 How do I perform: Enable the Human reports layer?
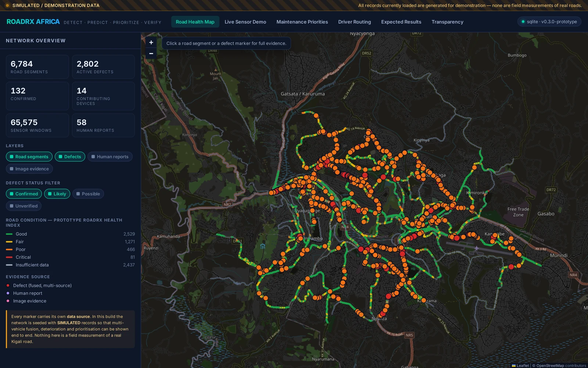pos(110,157)
